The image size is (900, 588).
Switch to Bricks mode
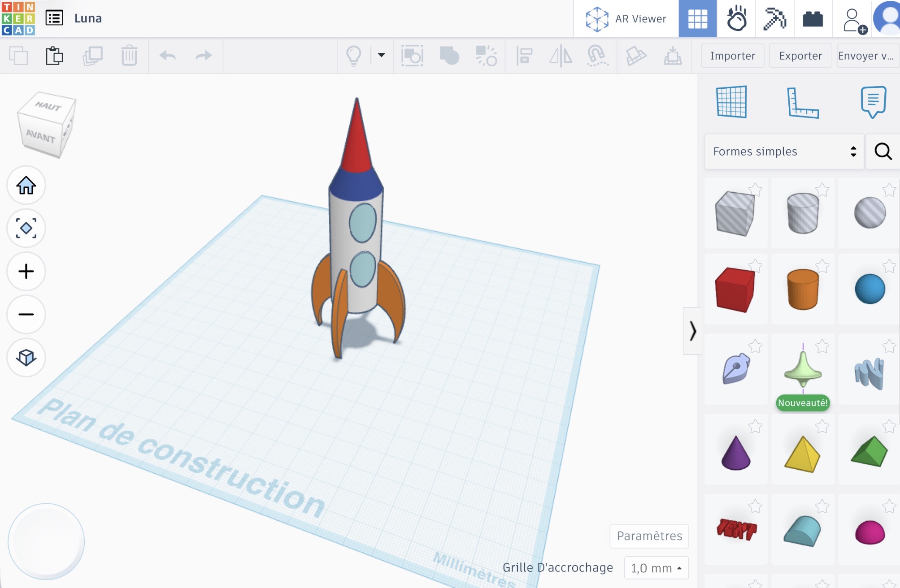[x=813, y=18]
